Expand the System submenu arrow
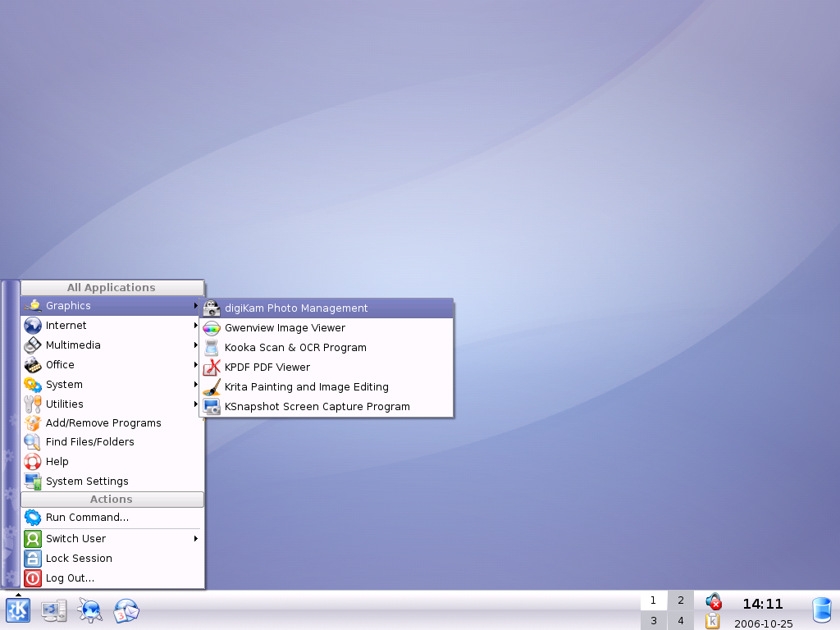 (x=196, y=385)
